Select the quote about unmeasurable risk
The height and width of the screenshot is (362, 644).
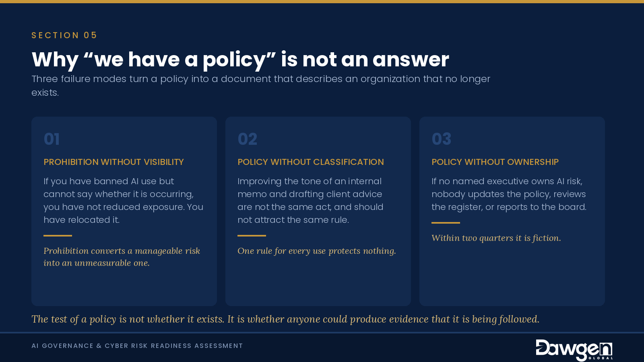[x=122, y=257]
